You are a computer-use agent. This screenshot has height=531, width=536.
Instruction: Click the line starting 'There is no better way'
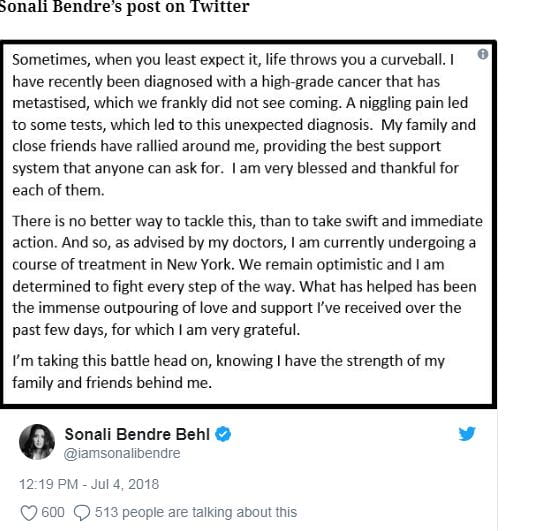247,221
